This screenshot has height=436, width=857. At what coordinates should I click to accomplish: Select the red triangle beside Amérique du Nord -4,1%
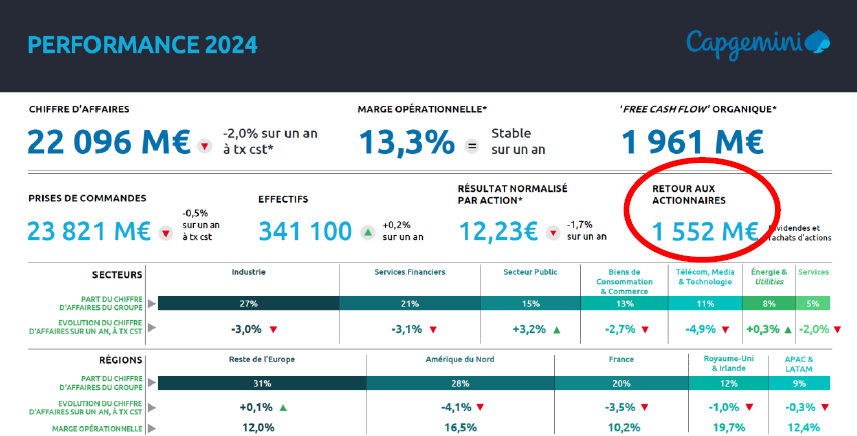[481, 407]
